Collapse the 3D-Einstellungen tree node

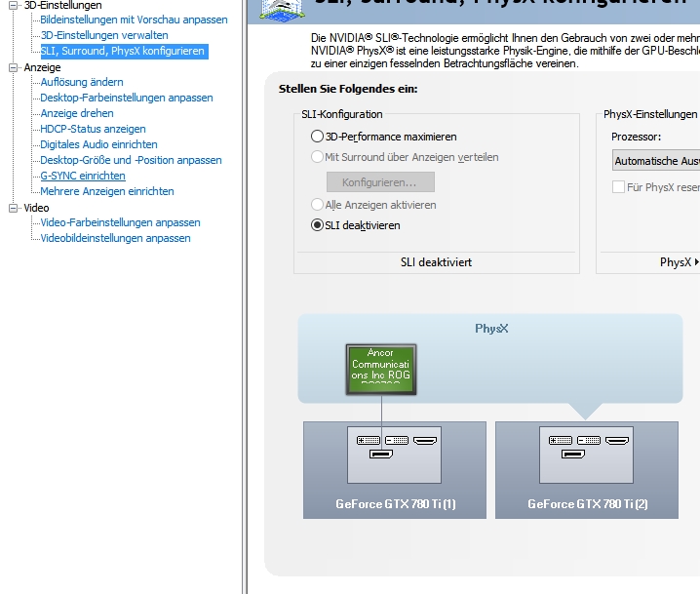point(13,5)
